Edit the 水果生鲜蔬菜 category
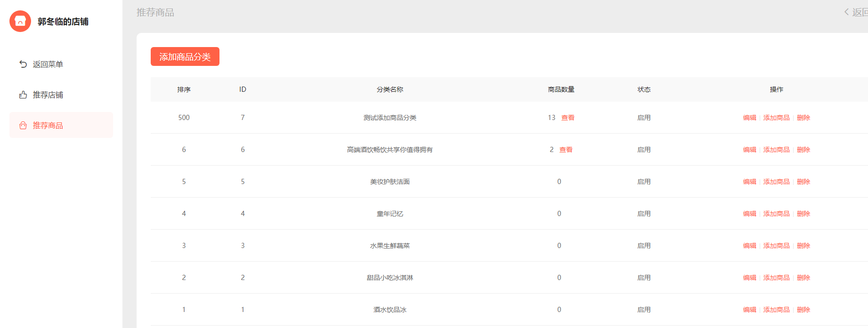 750,246
